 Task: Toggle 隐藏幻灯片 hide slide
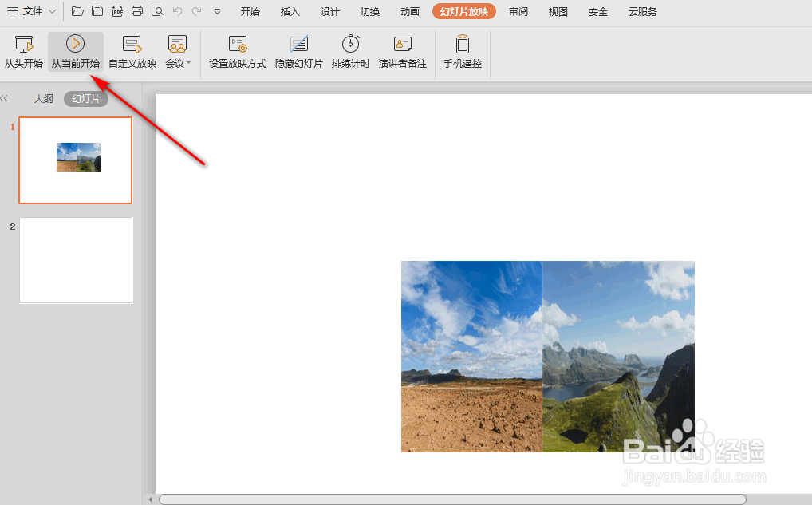click(x=299, y=52)
